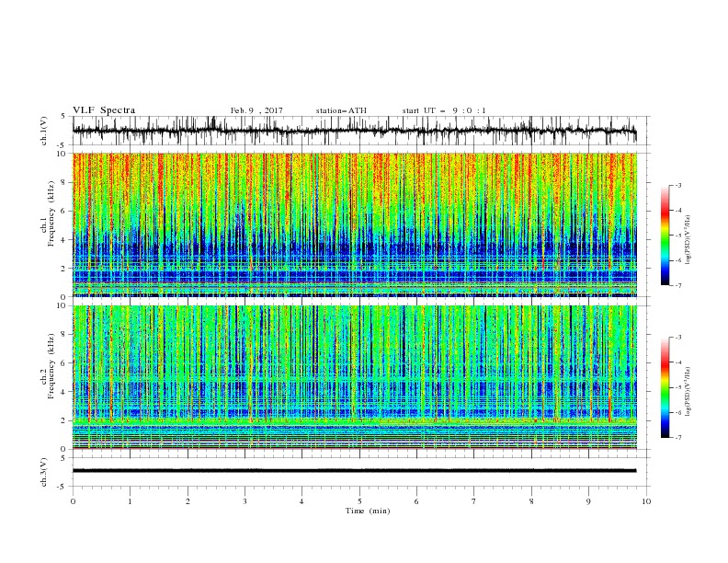Click the ch.1 voltage waveform trace
Screen dimensions: 728x563
[354, 130]
